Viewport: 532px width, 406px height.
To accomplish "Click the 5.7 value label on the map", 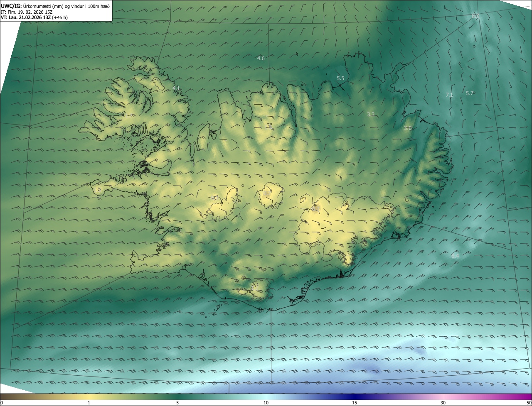I will 470,93.
